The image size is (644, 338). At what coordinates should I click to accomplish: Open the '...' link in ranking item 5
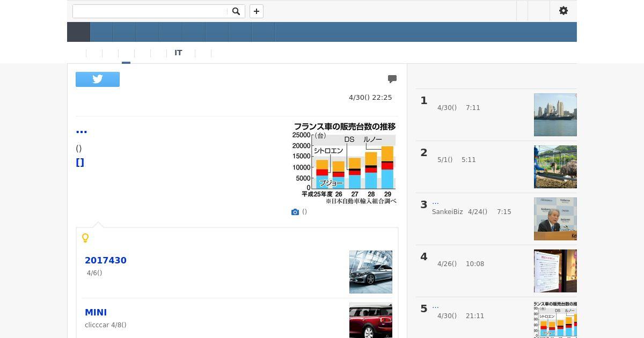pos(435,306)
